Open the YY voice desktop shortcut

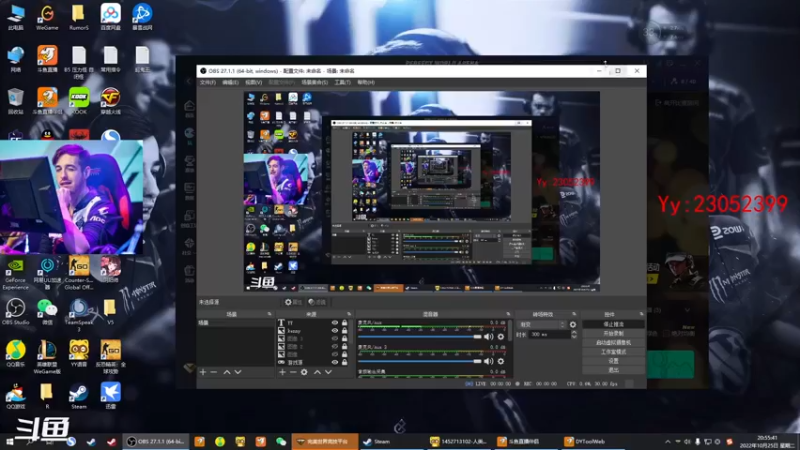(79, 354)
